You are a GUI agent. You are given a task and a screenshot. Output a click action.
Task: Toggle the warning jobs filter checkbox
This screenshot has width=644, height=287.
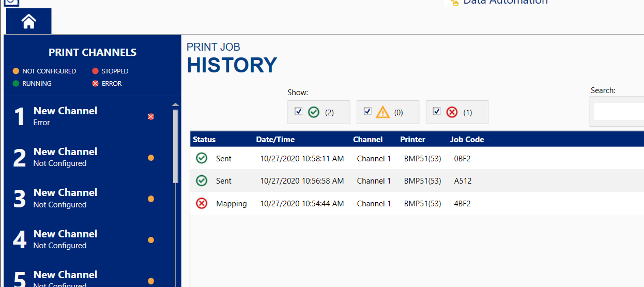point(367,111)
